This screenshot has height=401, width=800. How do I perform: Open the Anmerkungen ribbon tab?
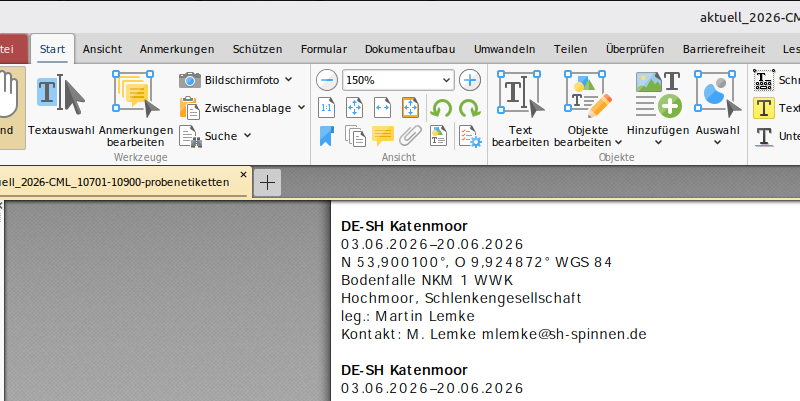tap(177, 49)
